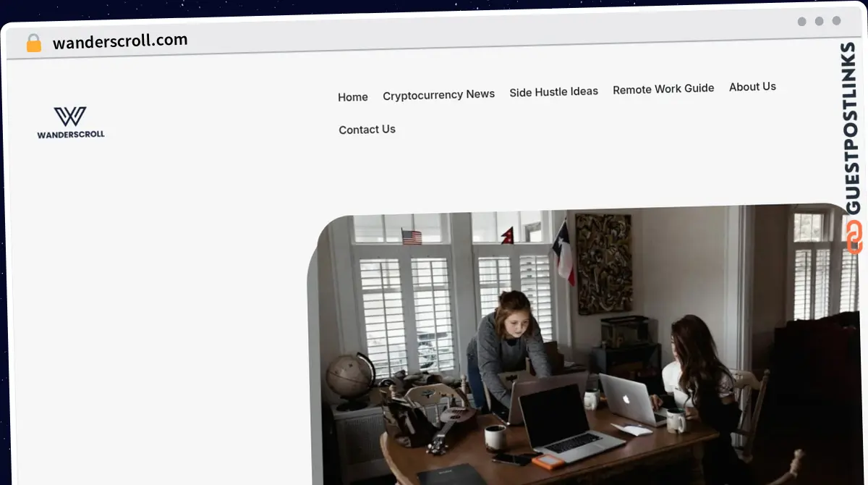Click the About Us link
The height and width of the screenshot is (485, 868).
(752, 86)
